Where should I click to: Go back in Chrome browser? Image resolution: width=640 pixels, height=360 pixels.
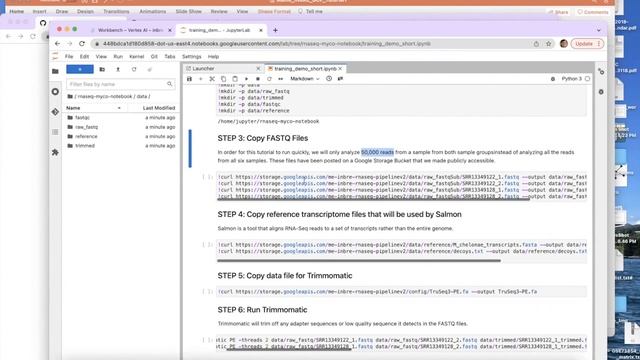coord(57,44)
